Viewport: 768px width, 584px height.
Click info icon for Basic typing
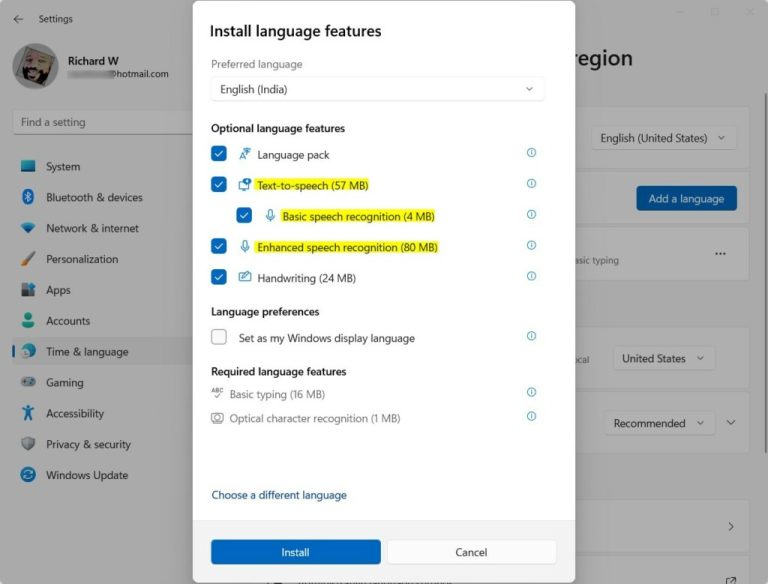point(531,392)
